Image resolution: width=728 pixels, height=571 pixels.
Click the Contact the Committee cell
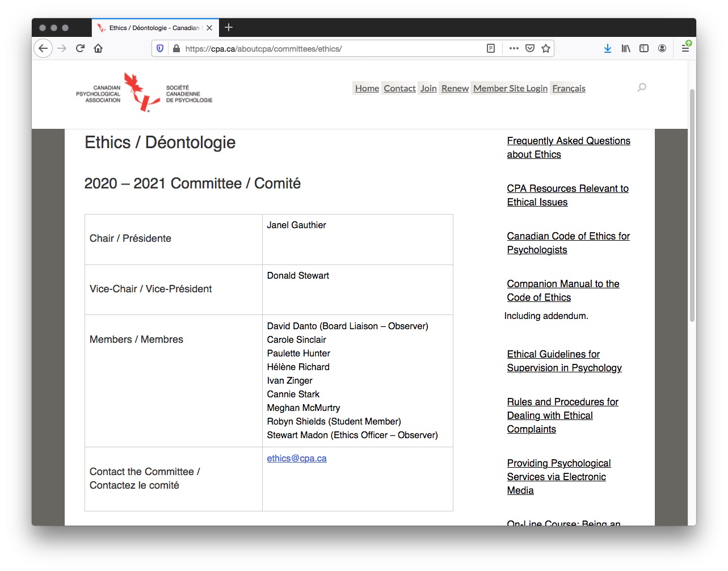[x=174, y=479]
